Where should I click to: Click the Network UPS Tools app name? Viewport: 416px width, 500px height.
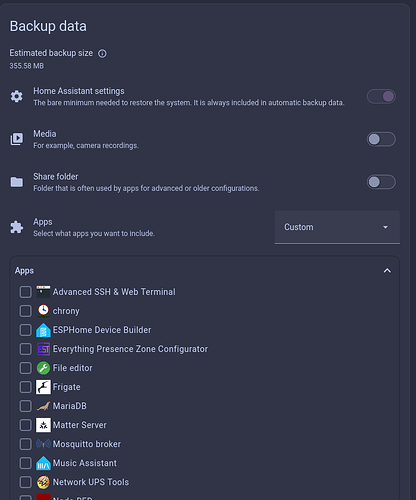point(91,482)
